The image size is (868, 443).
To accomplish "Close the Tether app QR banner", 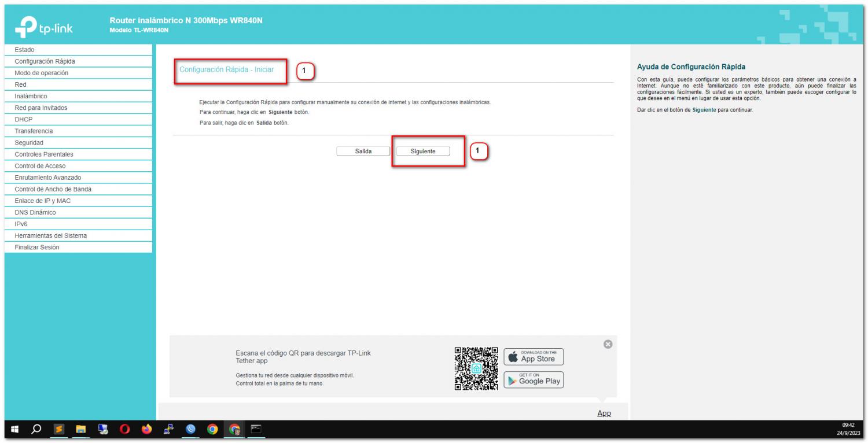I will (x=608, y=344).
